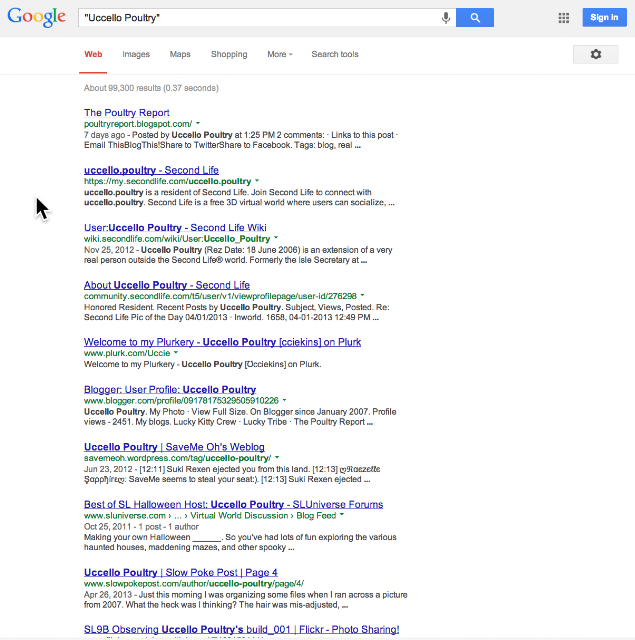This screenshot has height=640, width=635.
Task: Switch to Images results
Action: (136, 54)
